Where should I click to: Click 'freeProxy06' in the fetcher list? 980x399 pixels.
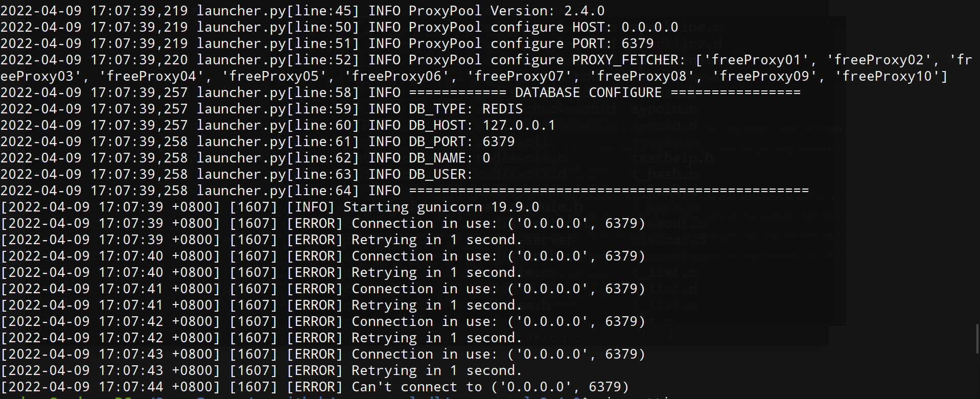(x=396, y=76)
